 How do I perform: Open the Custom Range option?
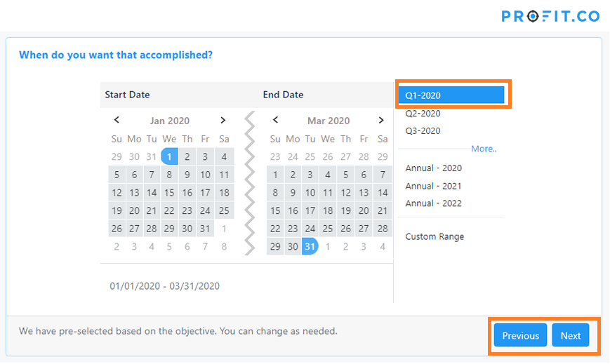click(x=435, y=237)
